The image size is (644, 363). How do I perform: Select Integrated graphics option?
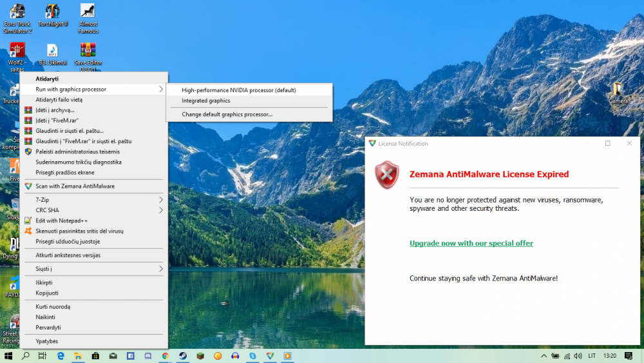coord(249,101)
